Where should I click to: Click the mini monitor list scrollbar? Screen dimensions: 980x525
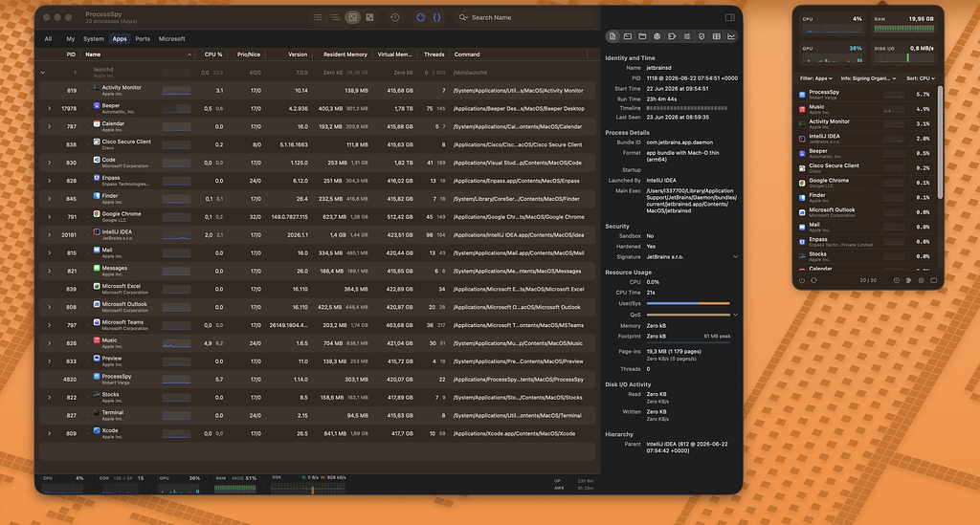click(940, 143)
